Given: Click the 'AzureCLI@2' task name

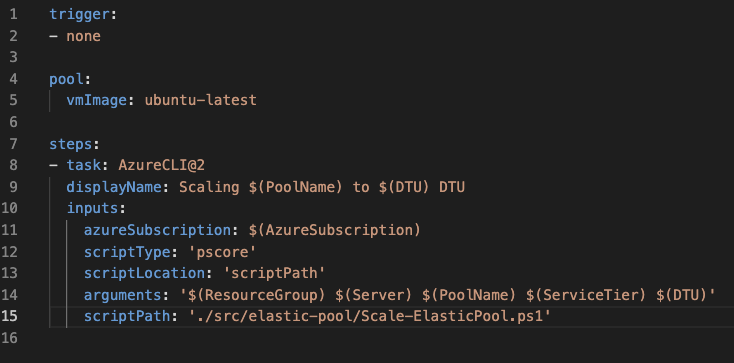Looking at the screenshot, I should (161, 165).
